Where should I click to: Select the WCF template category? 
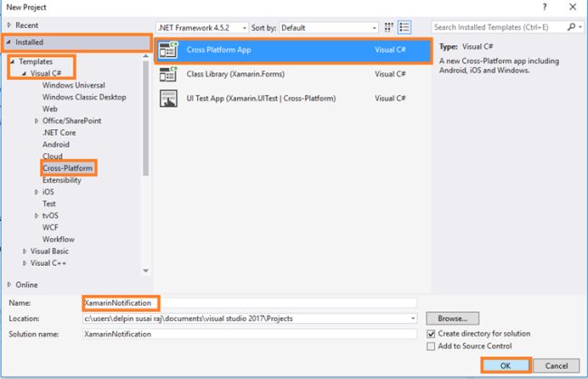point(51,228)
